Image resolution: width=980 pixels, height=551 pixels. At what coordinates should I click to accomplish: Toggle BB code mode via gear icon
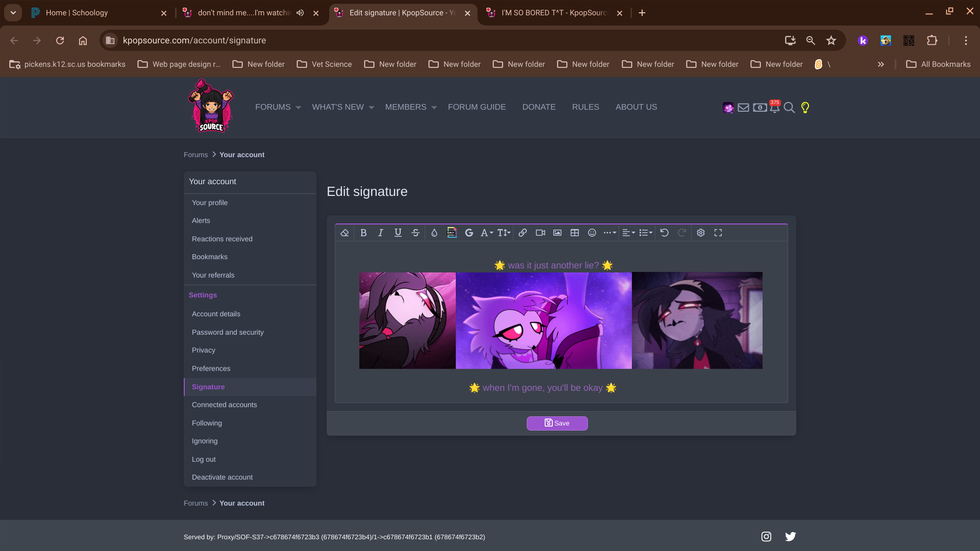[x=701, y=233]
